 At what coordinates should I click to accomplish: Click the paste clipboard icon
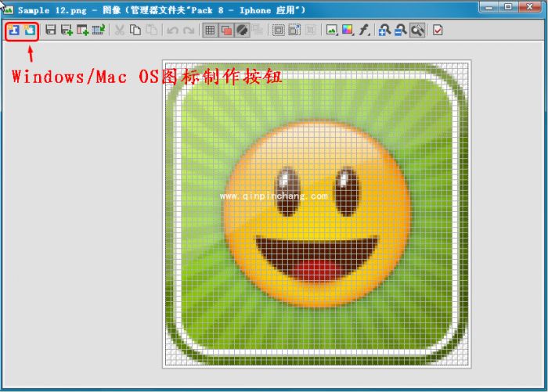coord(151,30)
